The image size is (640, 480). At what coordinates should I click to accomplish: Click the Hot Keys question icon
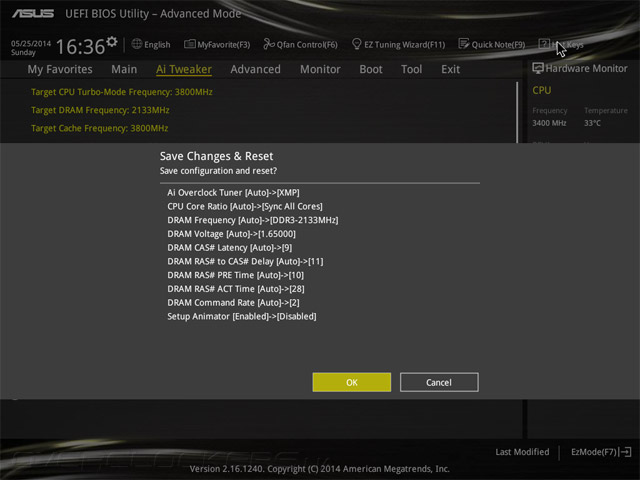point(544,44)
